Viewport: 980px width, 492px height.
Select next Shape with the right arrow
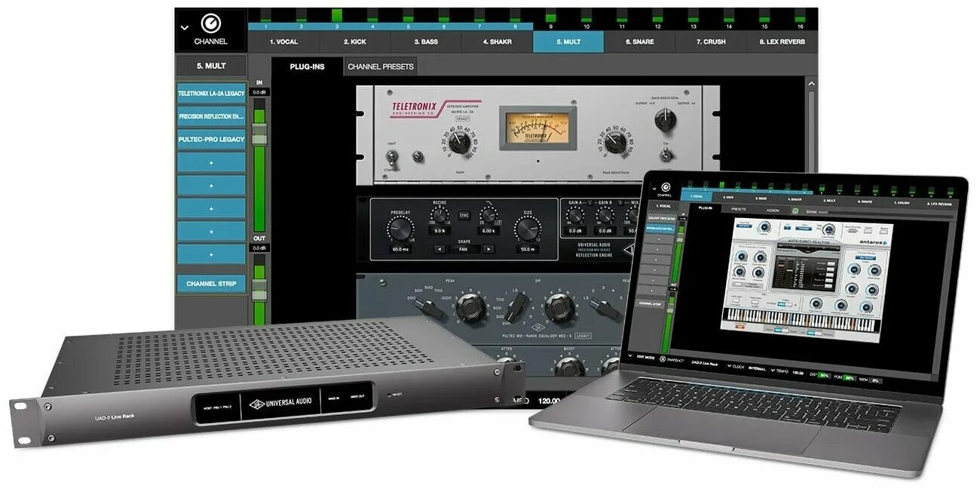point(488,249)
